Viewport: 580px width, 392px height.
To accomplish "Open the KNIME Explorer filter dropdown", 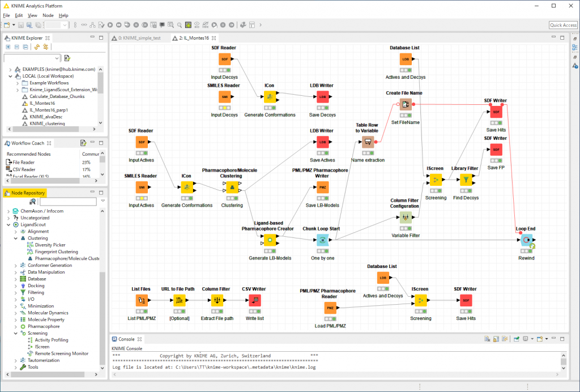I will 57,58.
